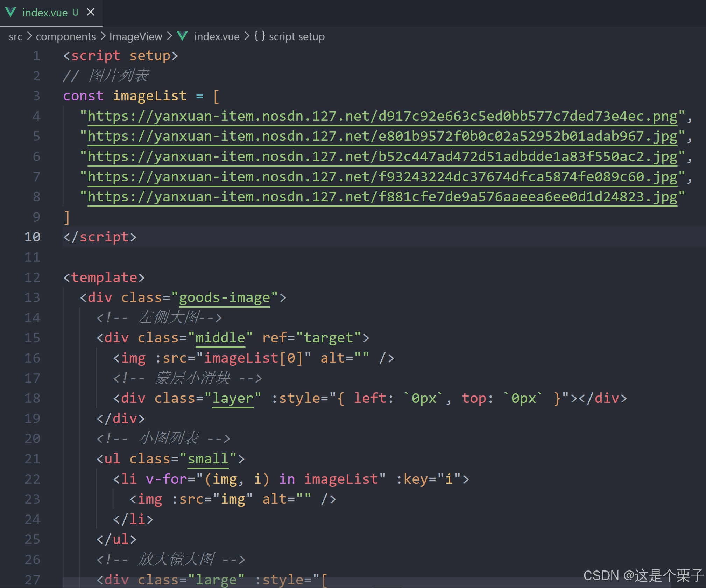The height and width of the screenshot is (588, 706).
Task: Close the index.vue editor tab
Action: pos(91,12)
